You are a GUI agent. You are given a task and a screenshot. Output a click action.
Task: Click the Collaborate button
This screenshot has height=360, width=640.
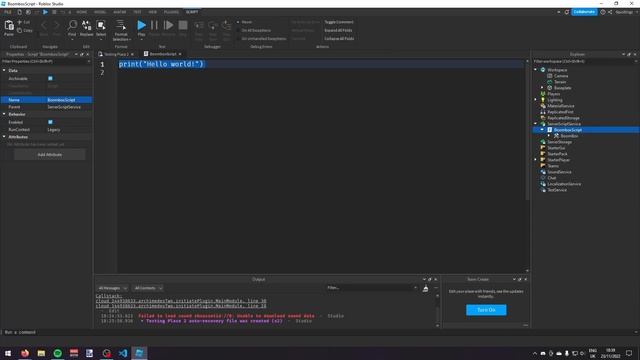(x=584, y=12)
